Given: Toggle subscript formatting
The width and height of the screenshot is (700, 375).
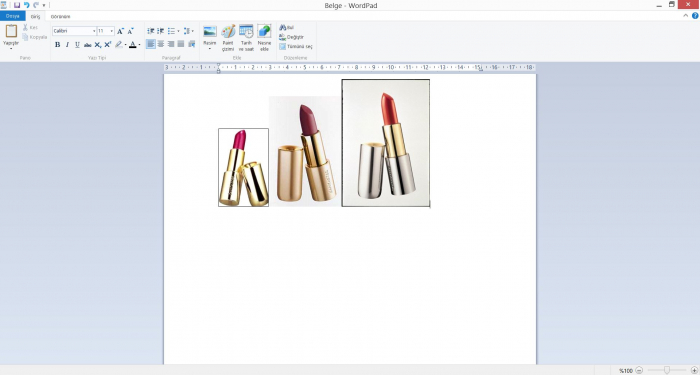Looking at the screenshot, I should [98, 45].
